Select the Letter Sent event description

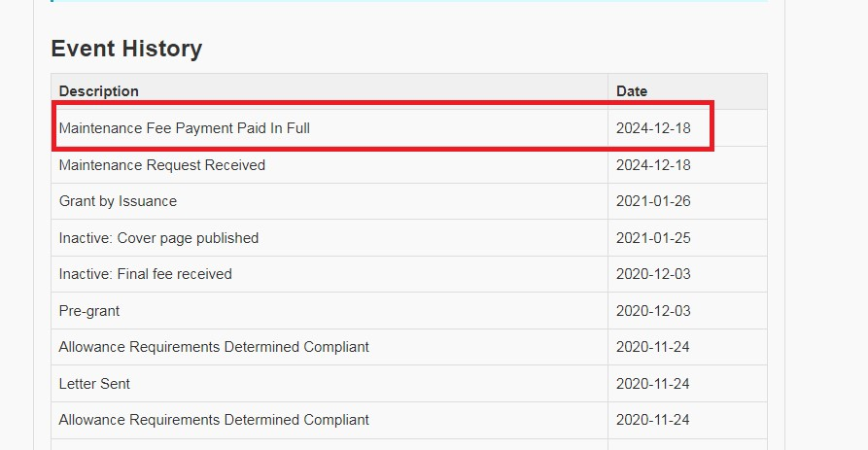[94, 384]
